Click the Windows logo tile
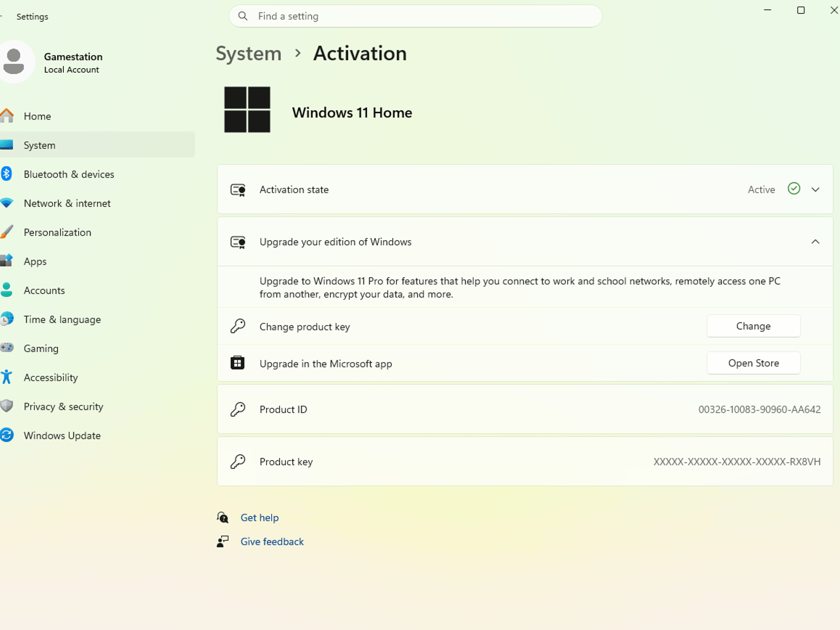 pyautogui.click(x=247, y=110)
